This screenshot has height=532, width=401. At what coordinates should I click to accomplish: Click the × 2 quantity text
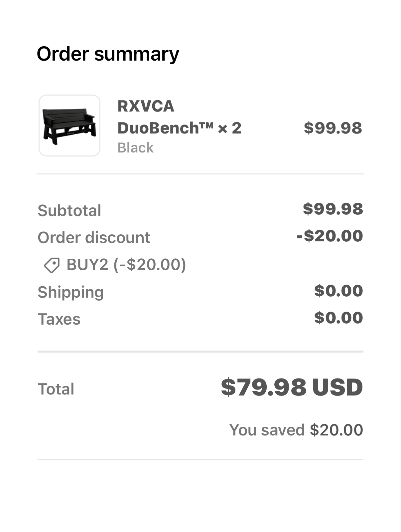[x=229, y=128]
